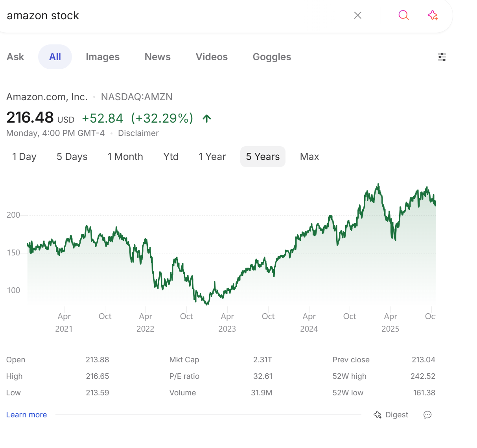Open the Images tab
477x448 pixels.
pyautogui.click(x=103, y=57)
